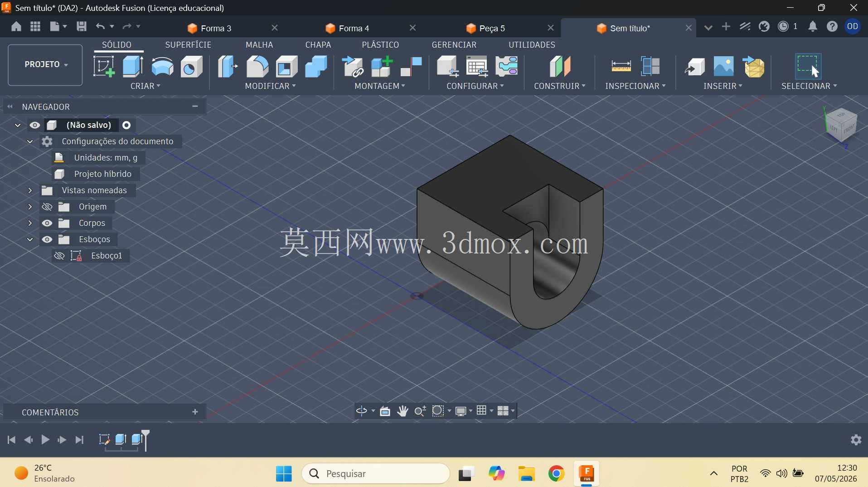The image size is (868, 487).
Task: Click the ViewCube orientation widget
Action: [x=841, y=126]
